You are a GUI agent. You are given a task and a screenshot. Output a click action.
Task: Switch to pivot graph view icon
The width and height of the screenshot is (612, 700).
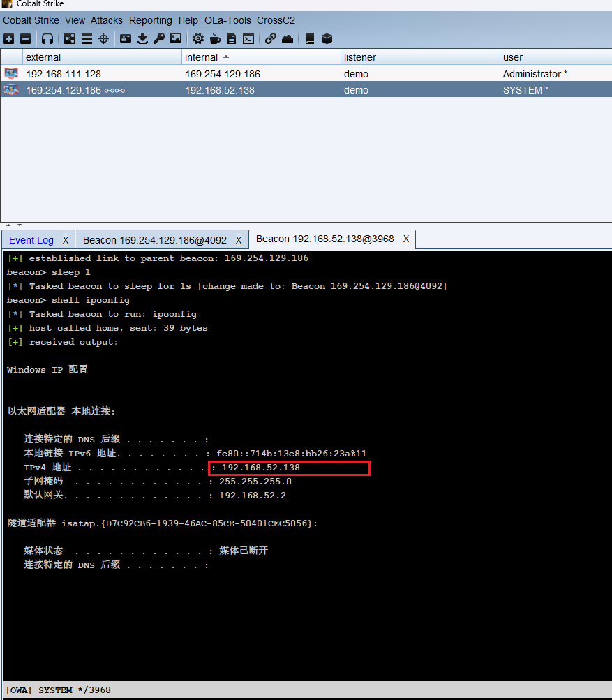coord(70,39)
